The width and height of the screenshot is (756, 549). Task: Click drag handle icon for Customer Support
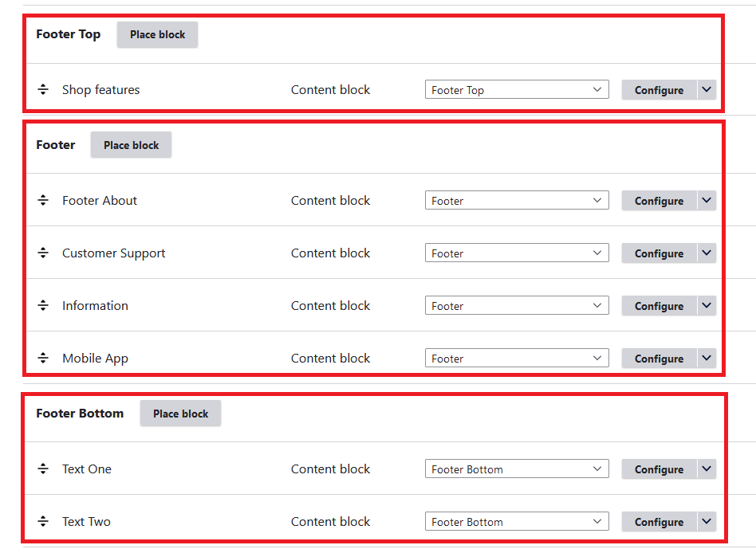point(43,253)
